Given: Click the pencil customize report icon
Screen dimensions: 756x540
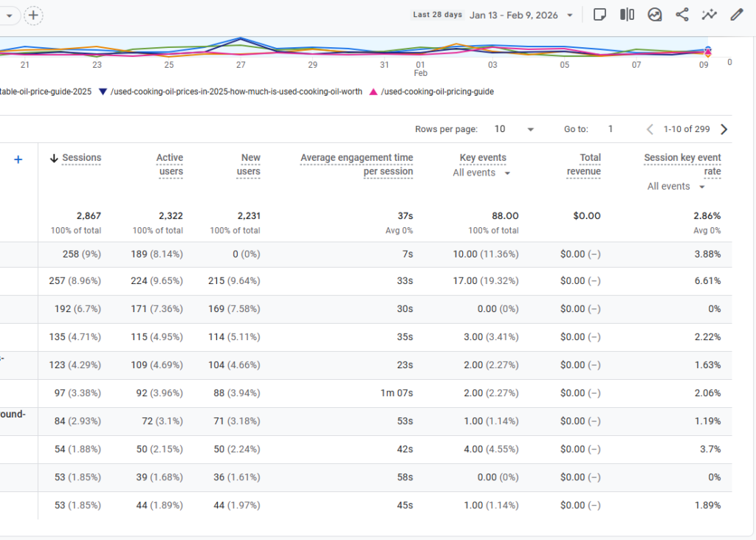Looking at the screenshot, I should click(736, 15).
